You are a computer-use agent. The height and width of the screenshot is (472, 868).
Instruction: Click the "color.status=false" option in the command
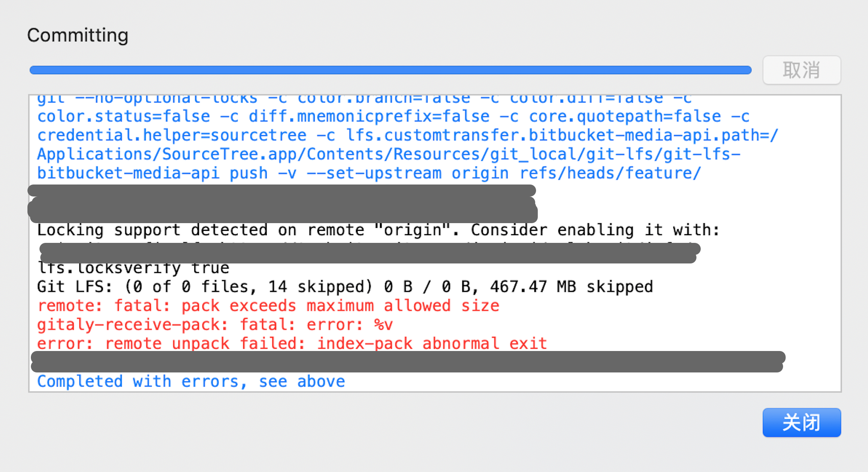(x=124, y=116)
